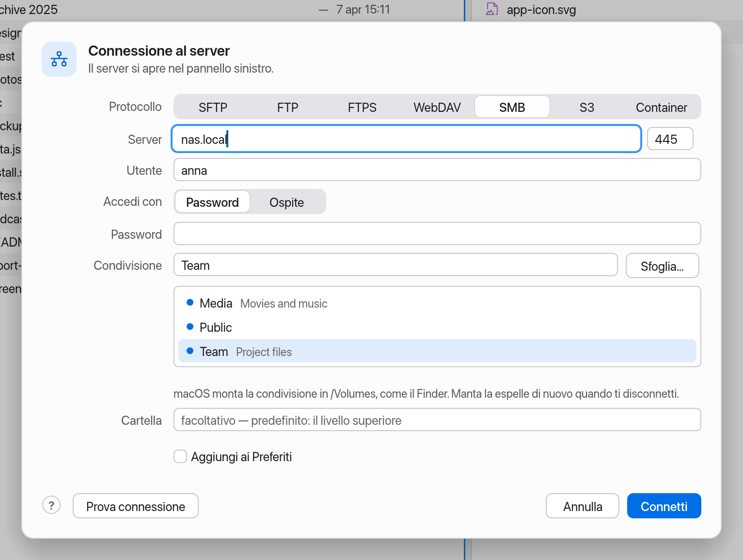Switch protocol to FTPS
The width and height of the screenshot is (743, 560).
click(362, 107)
